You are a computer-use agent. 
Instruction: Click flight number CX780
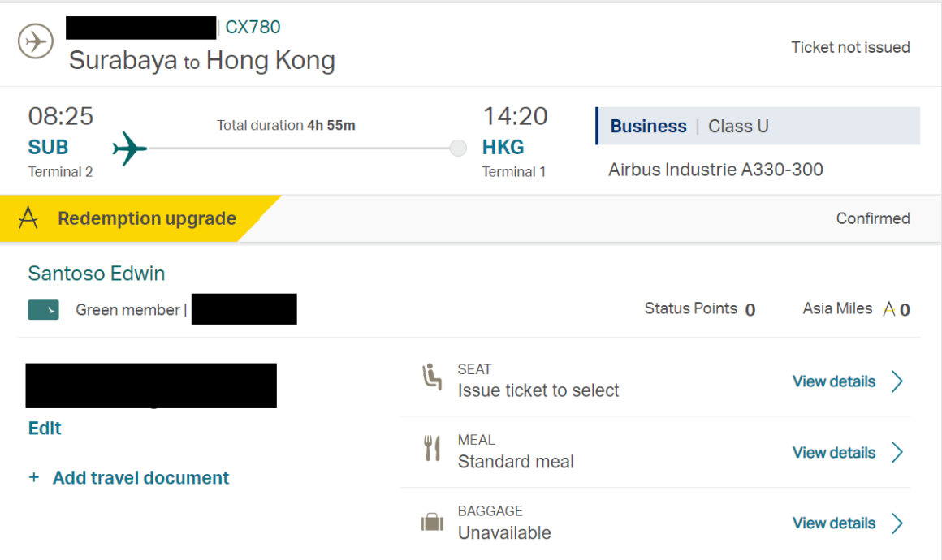253,27
